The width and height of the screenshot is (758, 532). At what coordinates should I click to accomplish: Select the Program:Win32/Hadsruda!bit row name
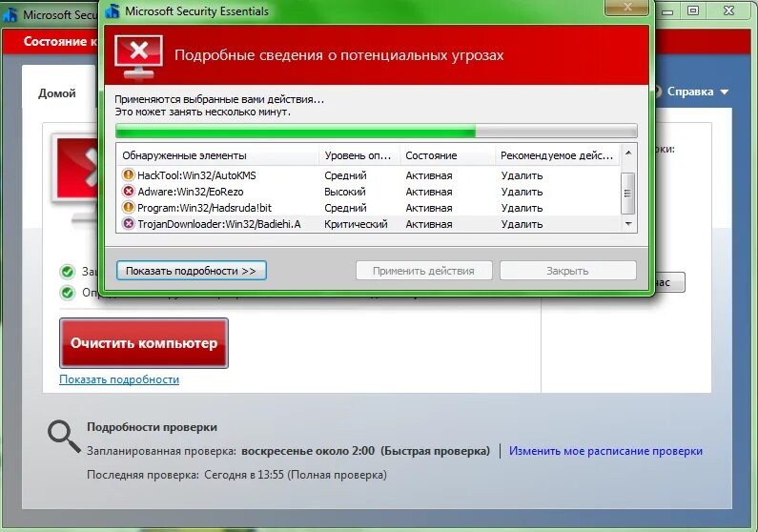tap(204, 208)
